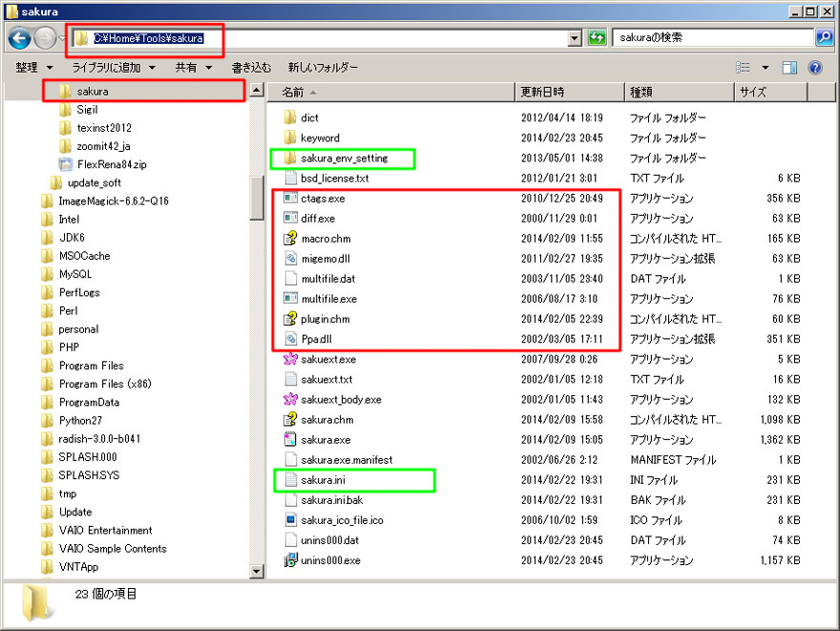Open the 共有 dropdown menu

194,68
